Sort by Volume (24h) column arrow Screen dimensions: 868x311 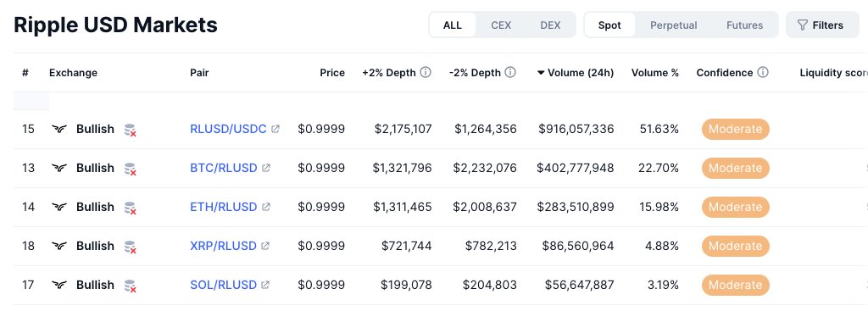coord(541,73)
